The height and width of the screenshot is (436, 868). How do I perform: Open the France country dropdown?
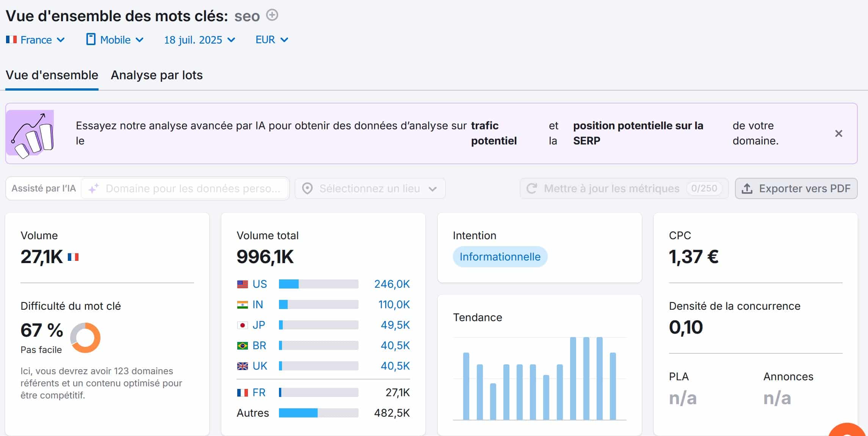point(35,40)
